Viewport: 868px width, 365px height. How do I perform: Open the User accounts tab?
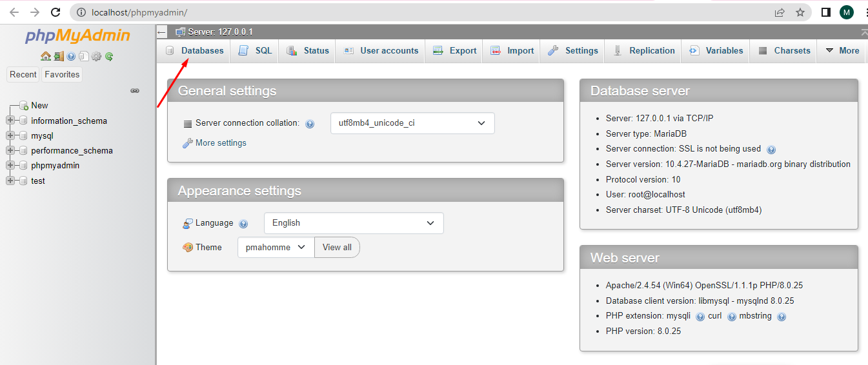point(380,51)
